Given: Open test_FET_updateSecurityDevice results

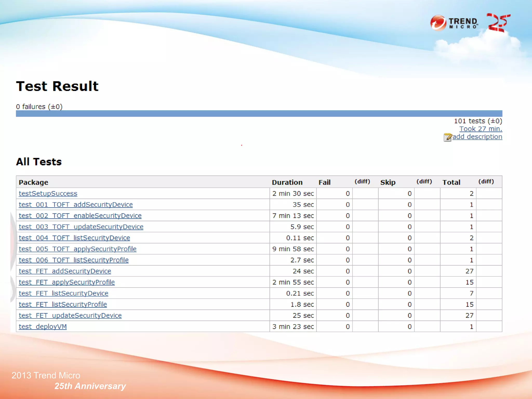Looking at the screenshot, I should pyautogui.click(x=70, y=315).
